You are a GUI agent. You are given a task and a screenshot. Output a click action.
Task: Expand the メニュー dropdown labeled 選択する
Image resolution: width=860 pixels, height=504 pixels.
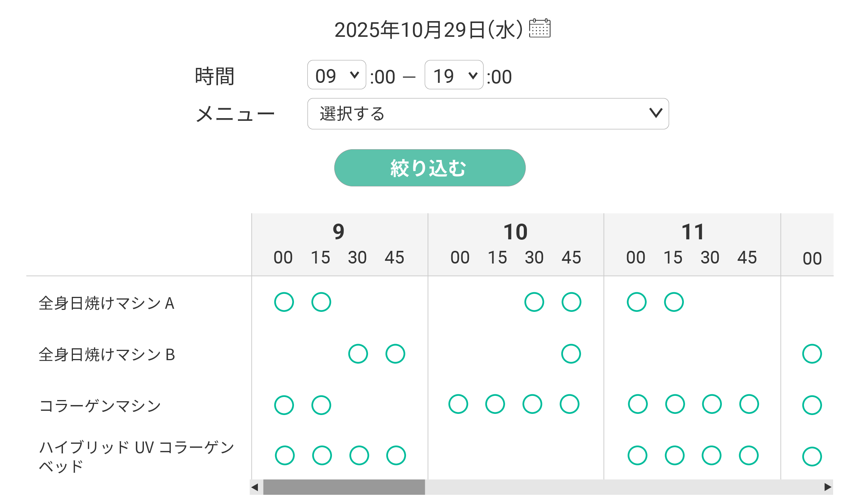coord(488,114)
